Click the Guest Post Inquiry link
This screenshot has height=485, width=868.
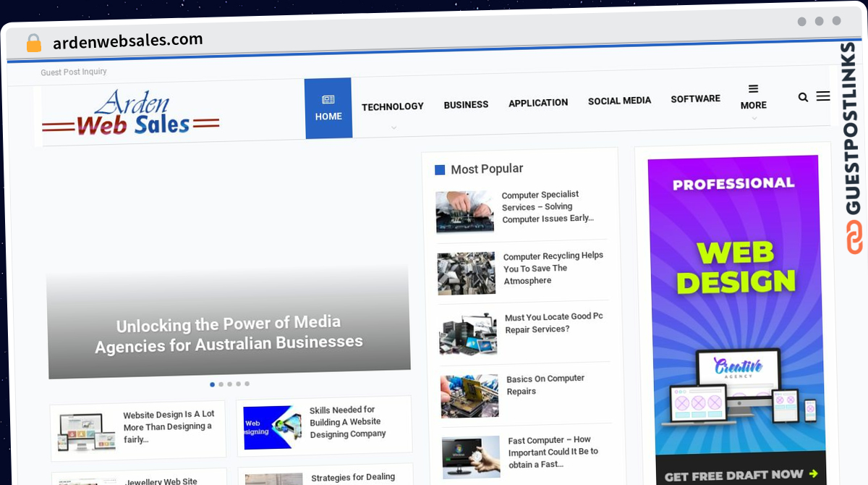pyautogui.click(x=74, y=72)
